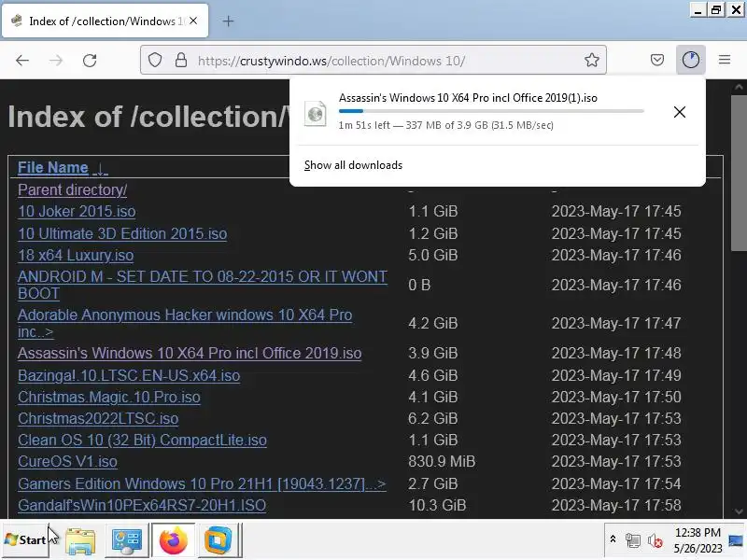
Task: Reload the current page
Action: (x=90, y=61)
